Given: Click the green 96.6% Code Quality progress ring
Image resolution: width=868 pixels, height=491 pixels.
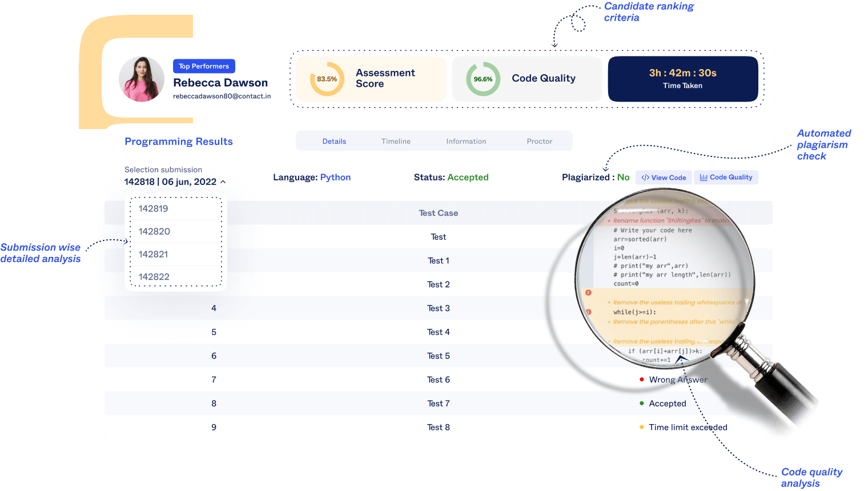Looking at the screenshot, I should (483, 78).
